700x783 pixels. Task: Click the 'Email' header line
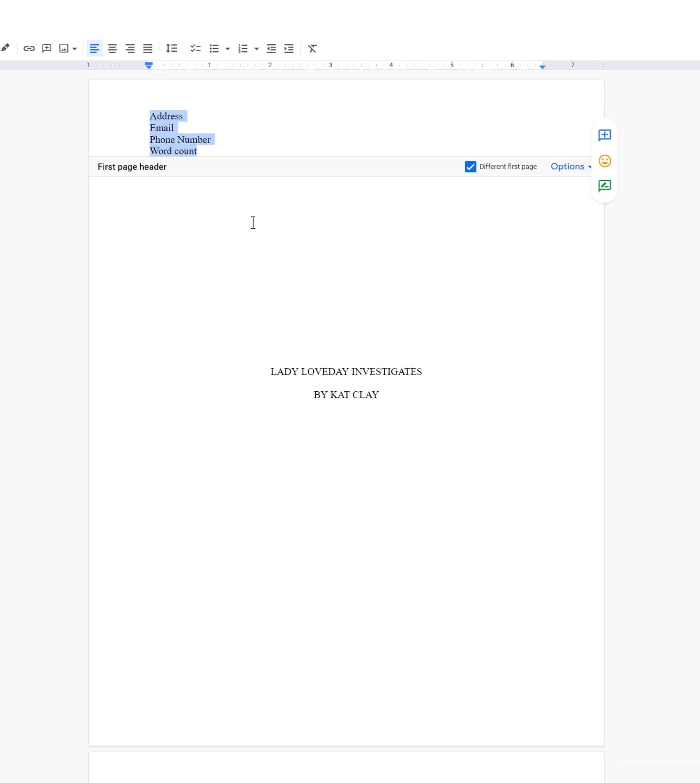(x=161, y=128)
